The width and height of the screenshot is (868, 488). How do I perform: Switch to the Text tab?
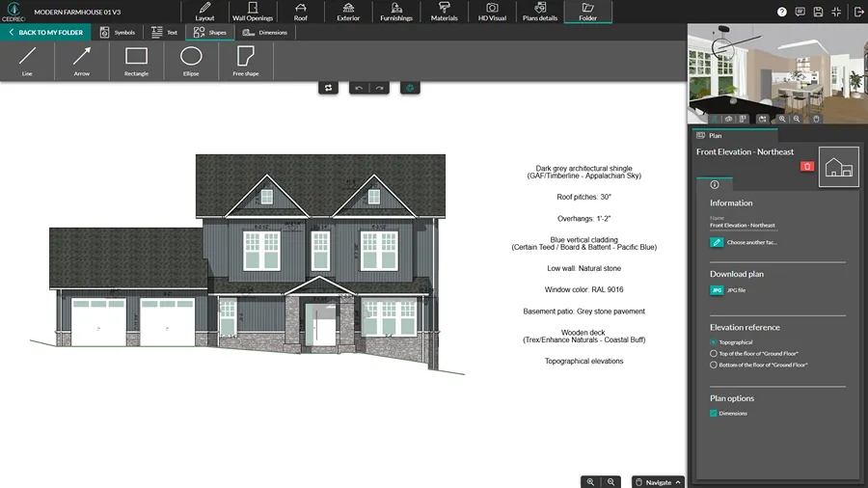164,33
